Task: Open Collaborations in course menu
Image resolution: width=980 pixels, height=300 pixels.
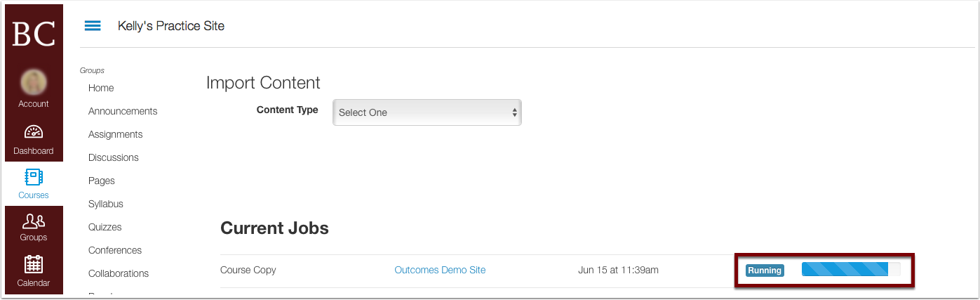Action: pyautogui.click(x=118, y=273)
